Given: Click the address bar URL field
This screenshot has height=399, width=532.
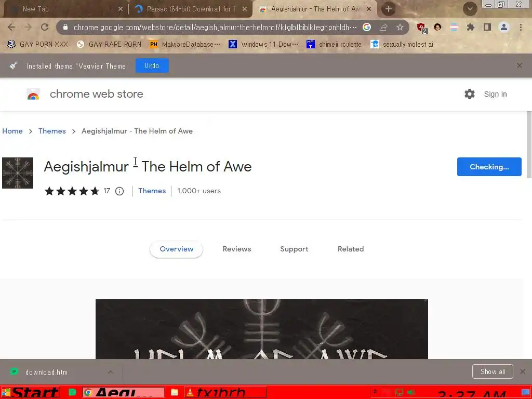Looking at the screenshot, I should (215, 27).
